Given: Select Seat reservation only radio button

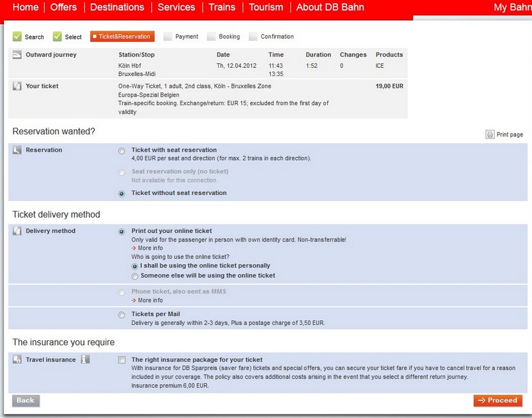Looking at the screenshot, I should point(122,172).
